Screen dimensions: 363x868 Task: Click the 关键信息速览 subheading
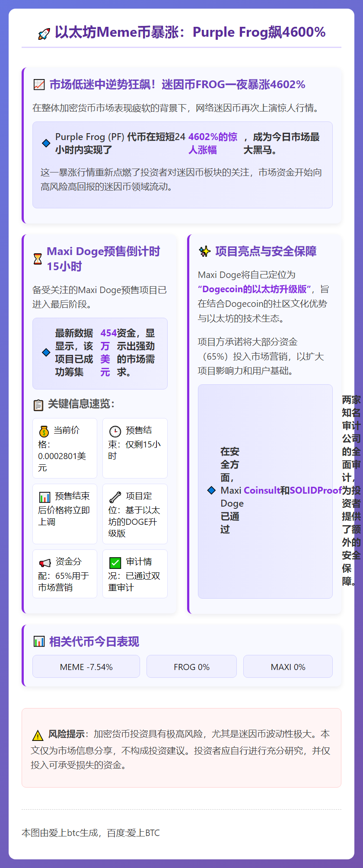[x=81, y=404]
